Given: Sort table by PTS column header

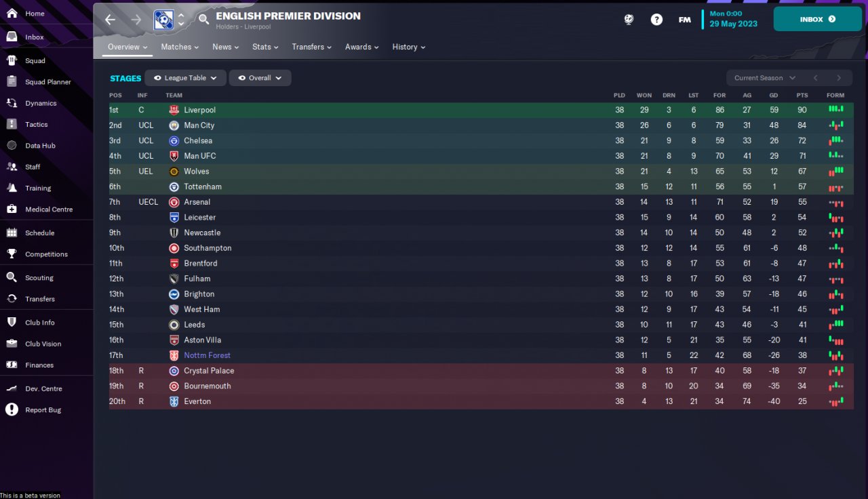Looking at the screenshot, I should tap(802, 95).
